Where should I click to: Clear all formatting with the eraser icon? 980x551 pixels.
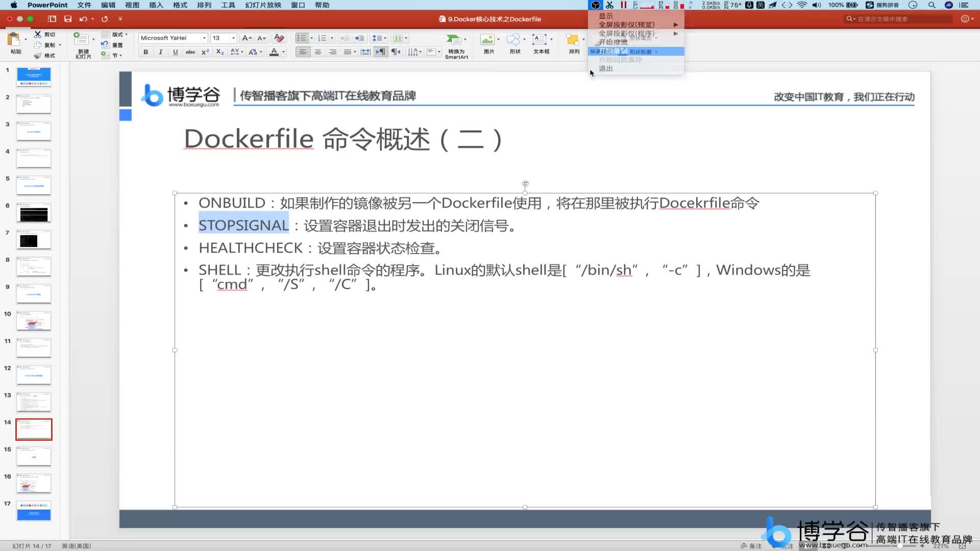(x=279, y=38)
